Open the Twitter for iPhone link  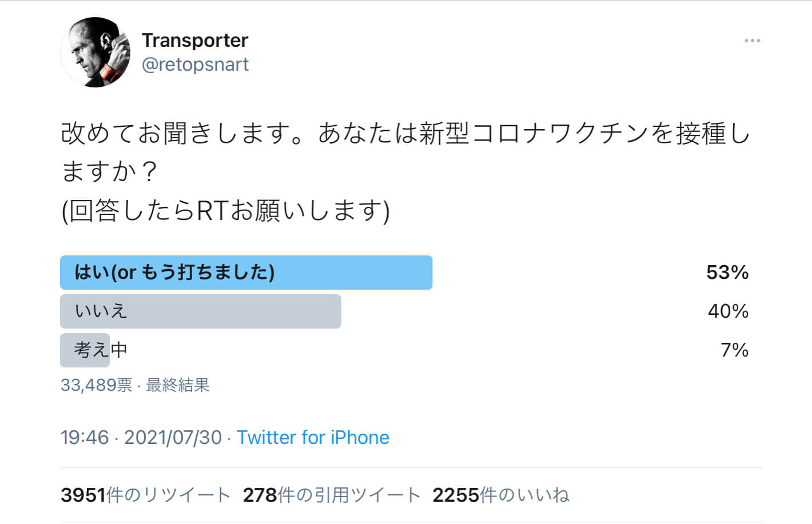[x=313, y=437]
